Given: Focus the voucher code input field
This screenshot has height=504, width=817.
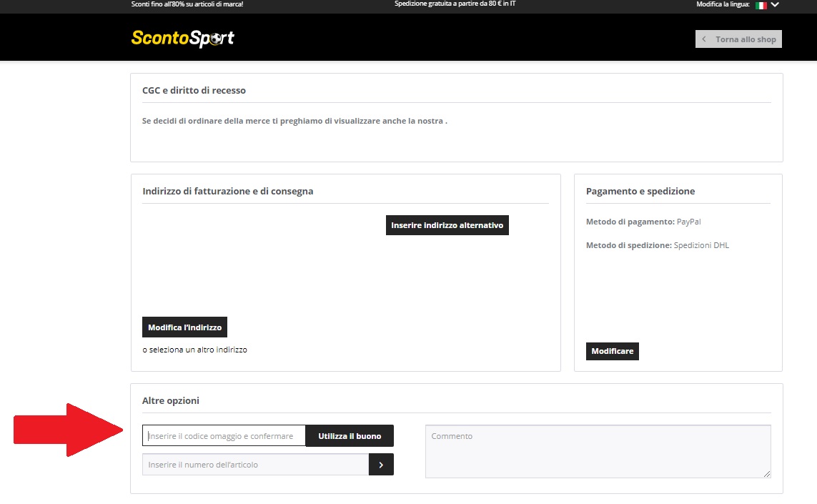Looking at the screenshot, I should [x=224, y=435].
